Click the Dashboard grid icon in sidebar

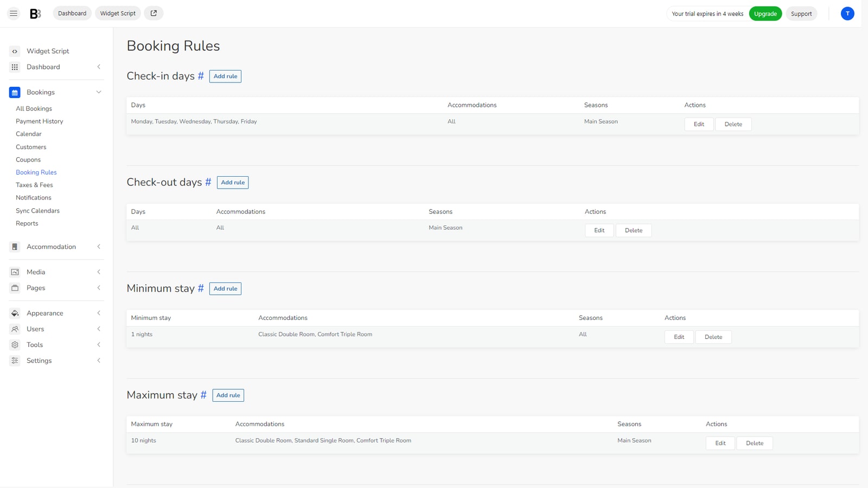tap(14, 67)
